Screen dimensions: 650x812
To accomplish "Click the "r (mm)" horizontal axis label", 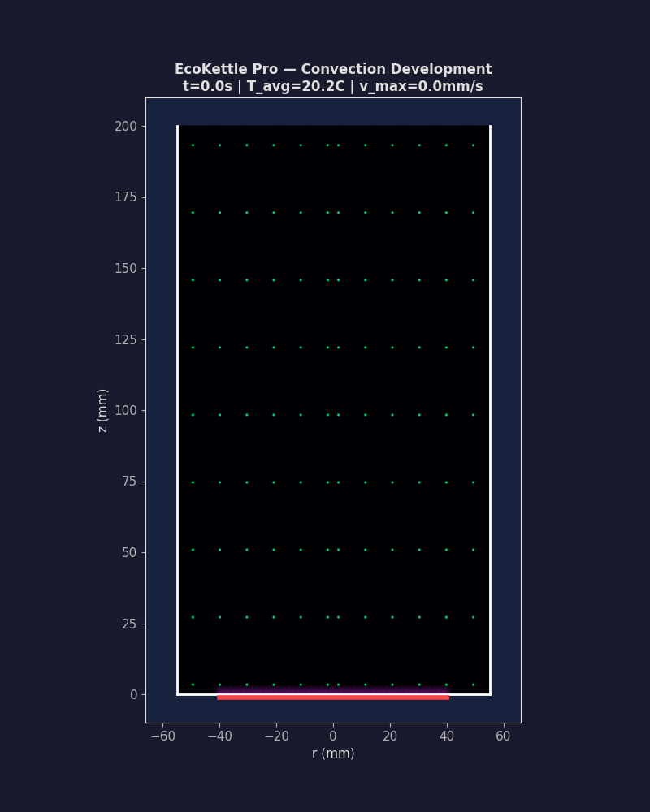I will (x=333, y=754).
